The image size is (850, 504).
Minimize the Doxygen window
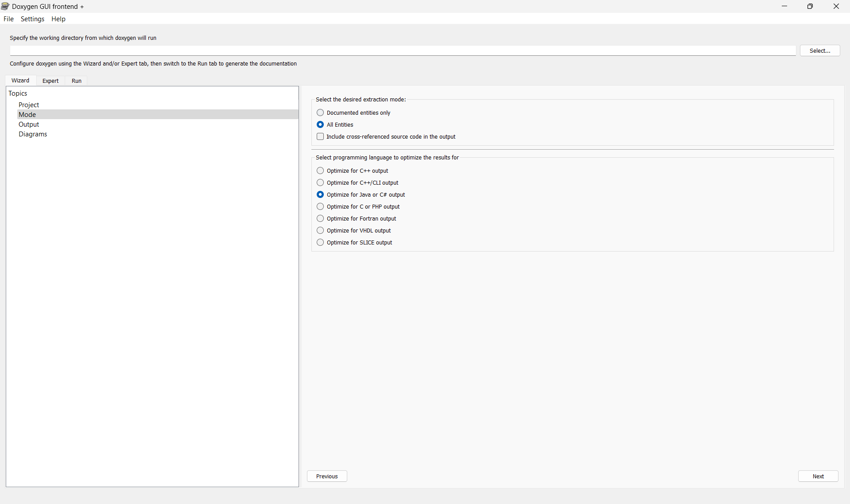(784, 6)
